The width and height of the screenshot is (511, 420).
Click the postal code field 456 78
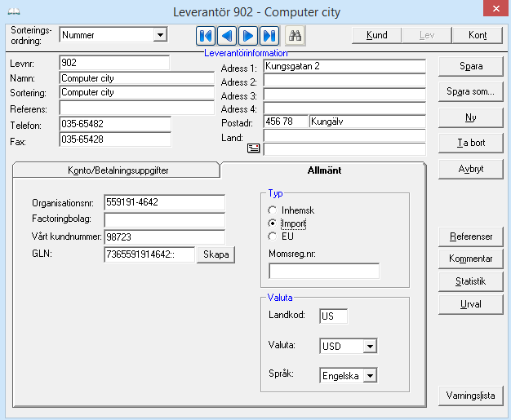pos(286,122)
